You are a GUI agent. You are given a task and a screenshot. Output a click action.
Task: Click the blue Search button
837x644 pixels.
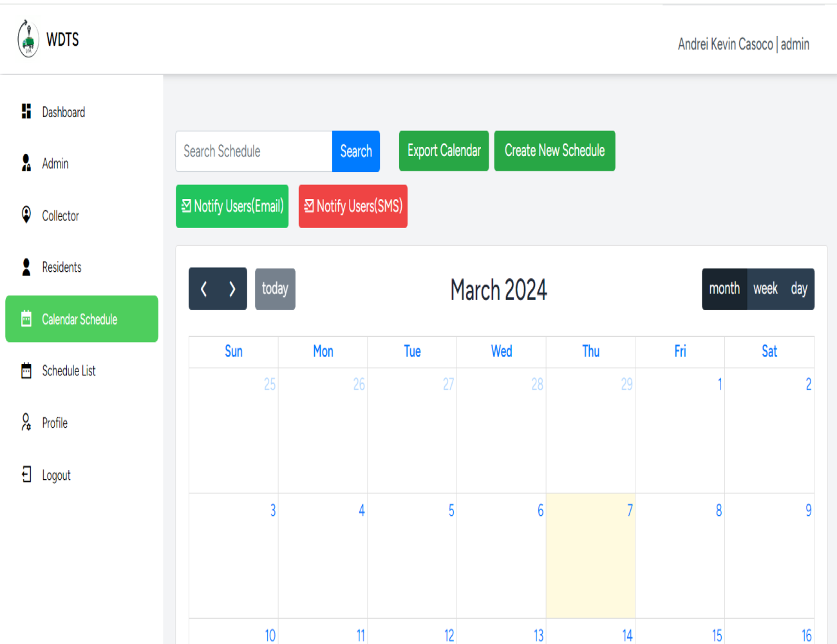tap(356, 151)
